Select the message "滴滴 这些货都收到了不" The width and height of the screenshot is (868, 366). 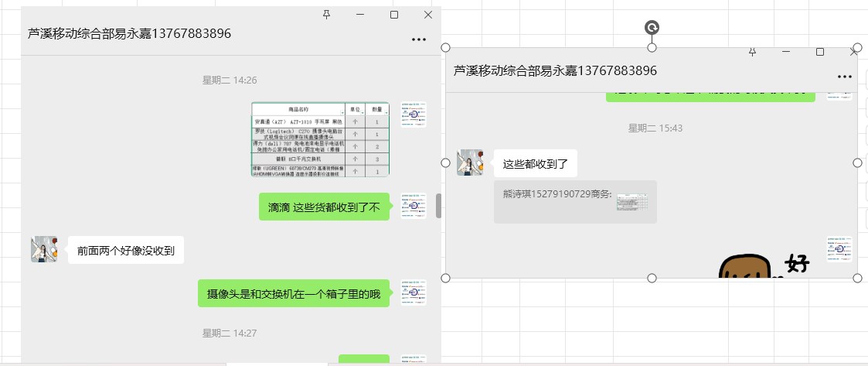tap(324, 207)
